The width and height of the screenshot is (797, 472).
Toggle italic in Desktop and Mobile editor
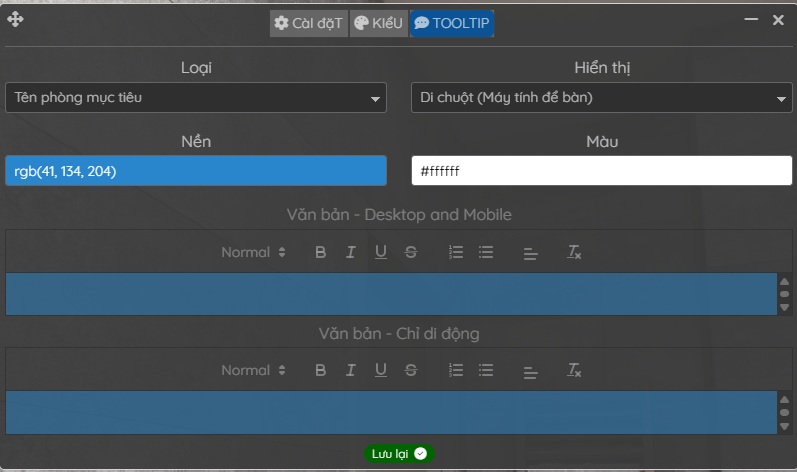[350, 252]
